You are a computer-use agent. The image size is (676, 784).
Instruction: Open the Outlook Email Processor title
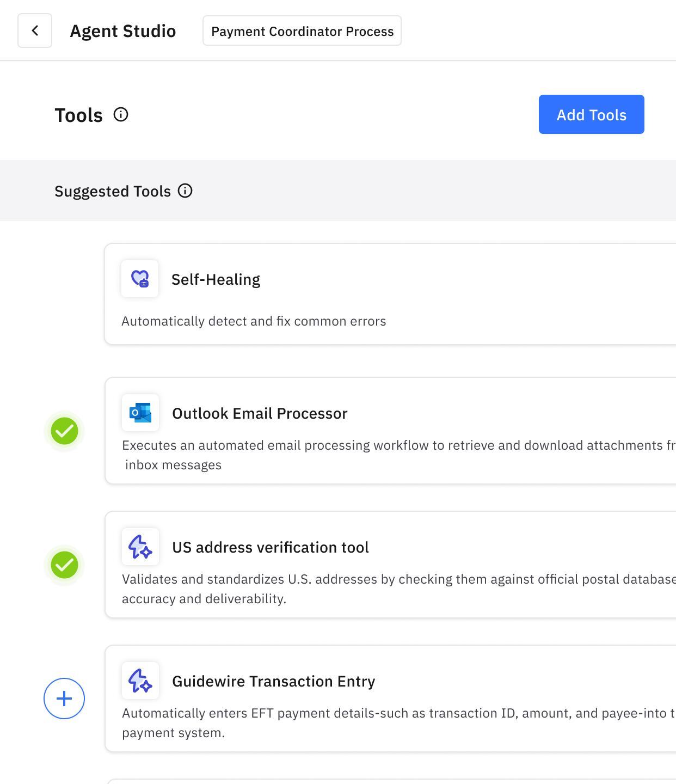(x=260, y=413)
